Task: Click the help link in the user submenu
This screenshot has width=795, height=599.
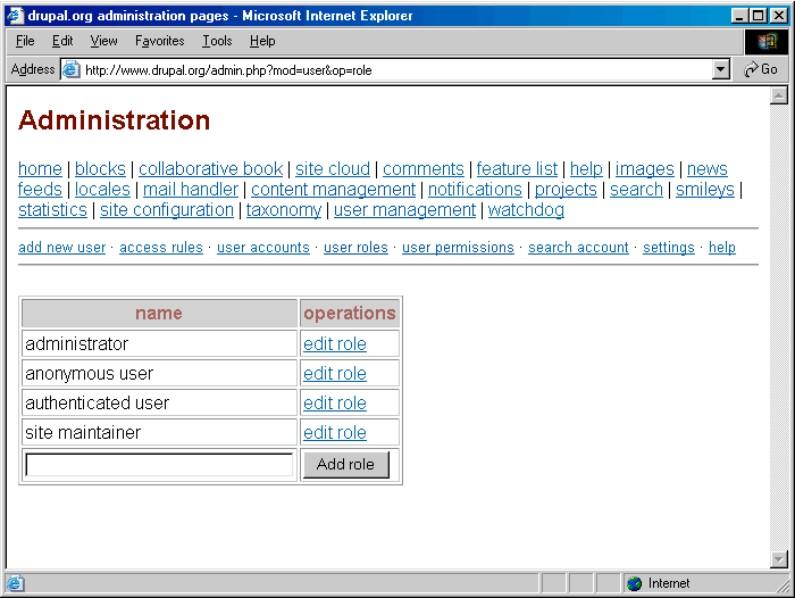Action: click(722, 248)
